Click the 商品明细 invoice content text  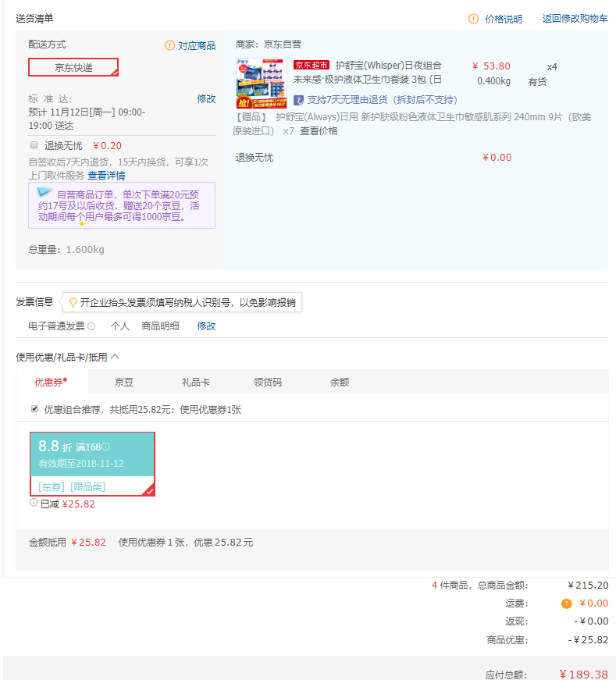(x=160, y=326)
